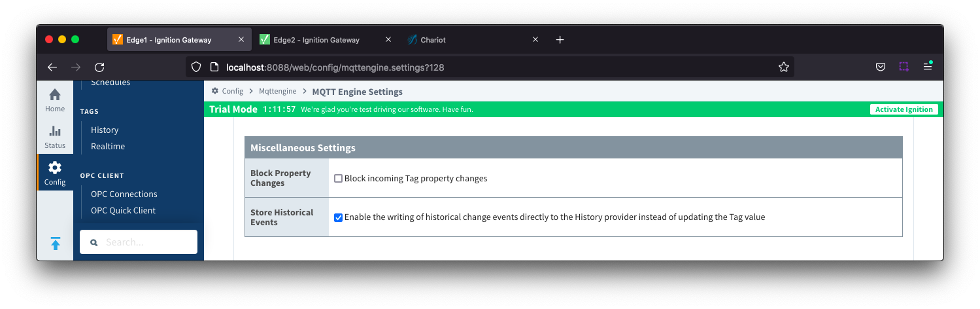Click the Activate Ignition button
The height and width of the screenshot is (309, 980).
point(904,109)
